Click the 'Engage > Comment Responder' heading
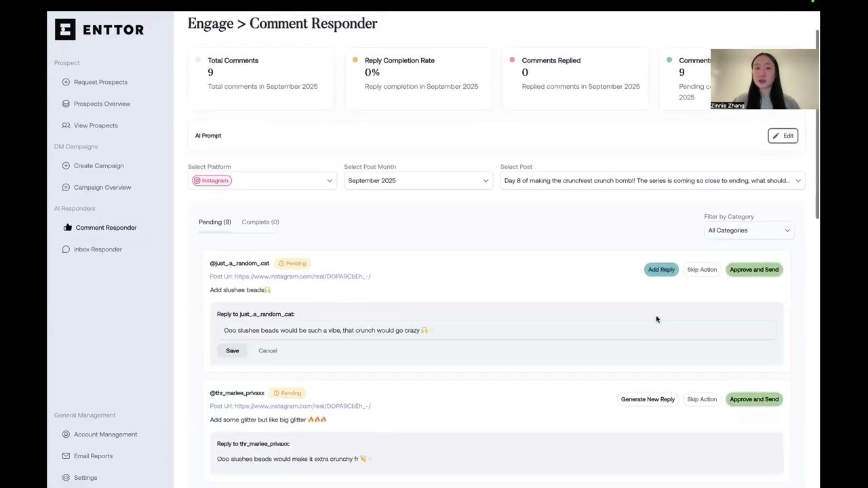This screenshot has width=868, height=488. pos(282,24)
